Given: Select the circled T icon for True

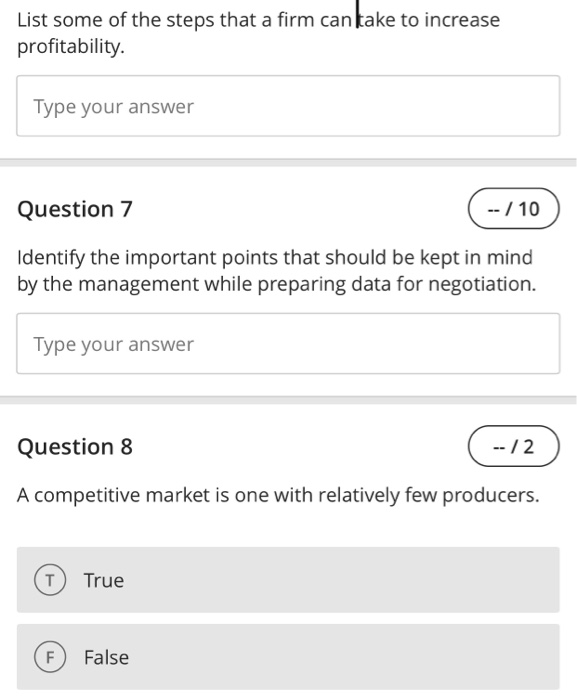Looking at the screenshot, I should [50, 580].
